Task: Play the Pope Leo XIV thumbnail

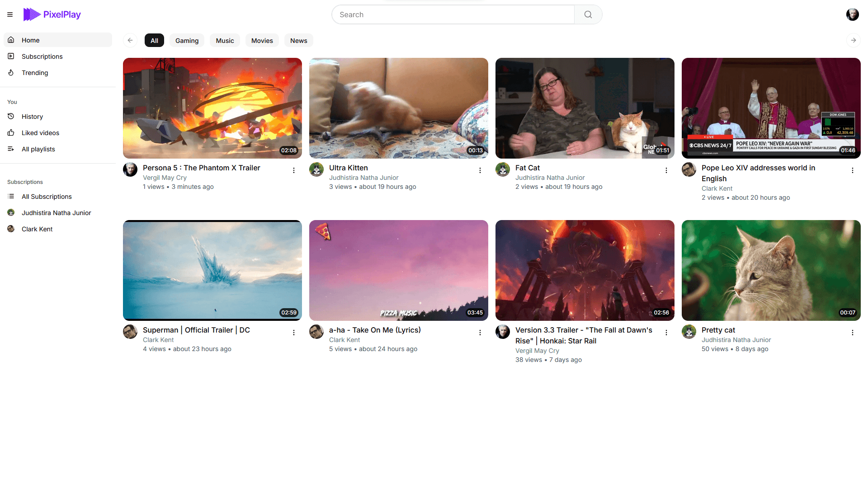Action: point(771,108)
